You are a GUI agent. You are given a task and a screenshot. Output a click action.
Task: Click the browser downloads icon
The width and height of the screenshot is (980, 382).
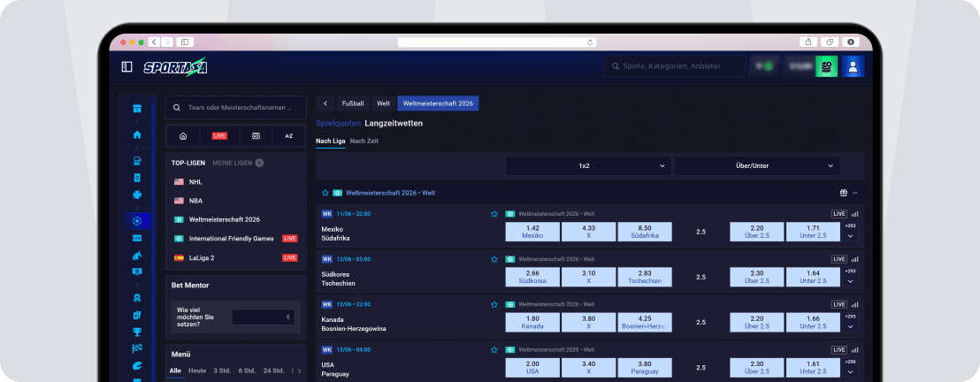851,42
